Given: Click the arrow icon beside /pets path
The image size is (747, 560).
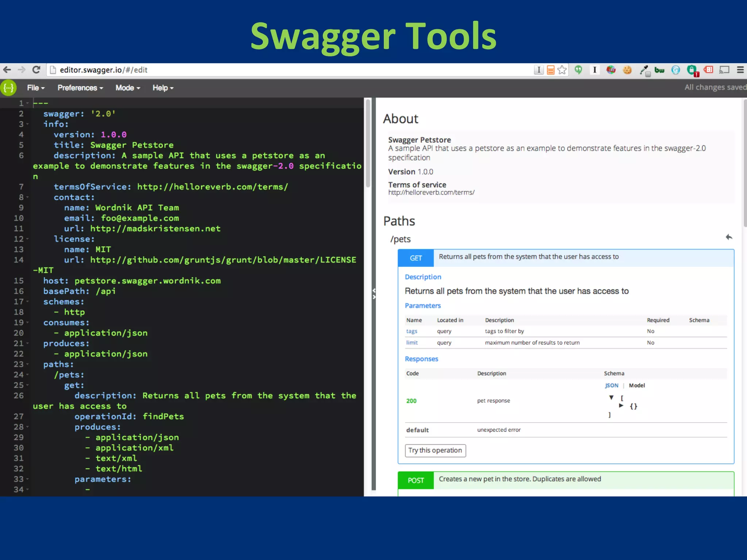Looking at the screenshot, I should [x=729, y=237].
